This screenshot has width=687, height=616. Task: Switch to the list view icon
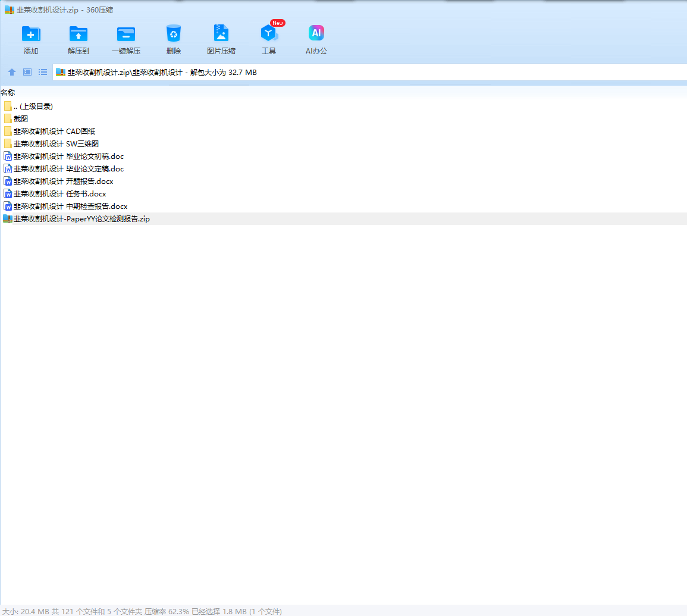coord(42,72)
